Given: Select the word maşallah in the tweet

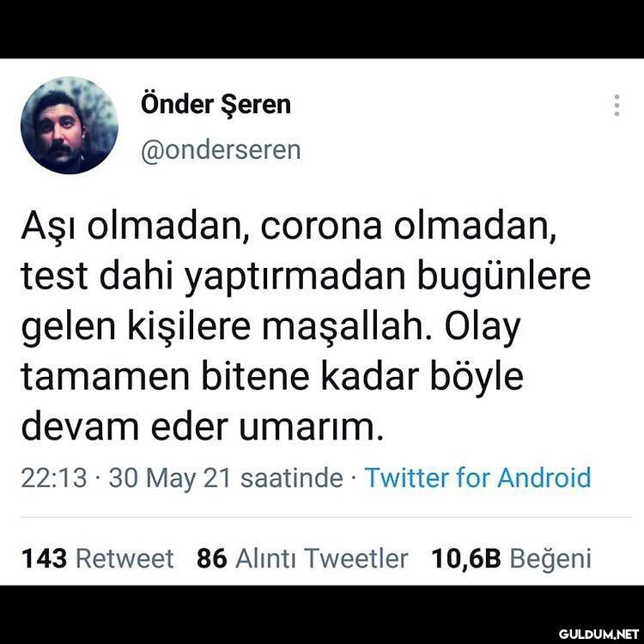Looking at the screenshot, I should [x=347, y=327].
